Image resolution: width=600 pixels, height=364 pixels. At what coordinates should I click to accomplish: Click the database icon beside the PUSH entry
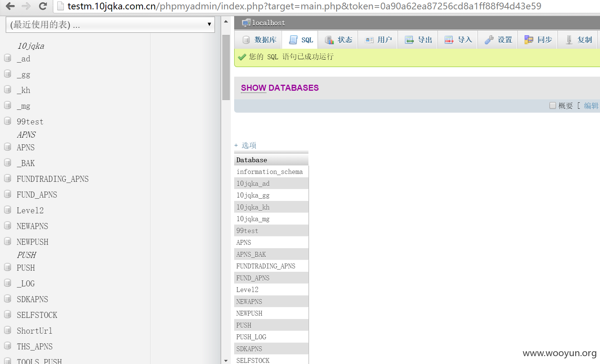[8, 267]
